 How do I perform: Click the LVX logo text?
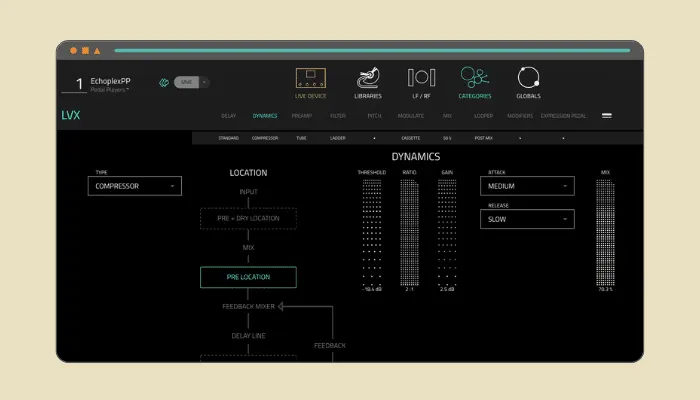[x=71, y=115]
